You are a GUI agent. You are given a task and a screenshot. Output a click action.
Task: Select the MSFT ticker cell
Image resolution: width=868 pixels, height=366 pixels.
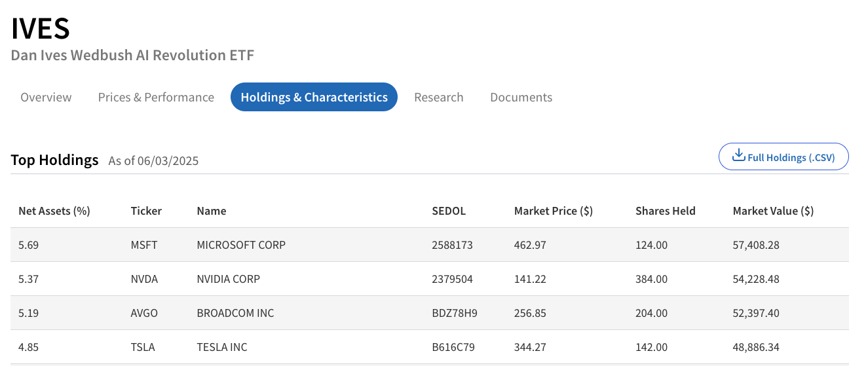pos(144,245)
